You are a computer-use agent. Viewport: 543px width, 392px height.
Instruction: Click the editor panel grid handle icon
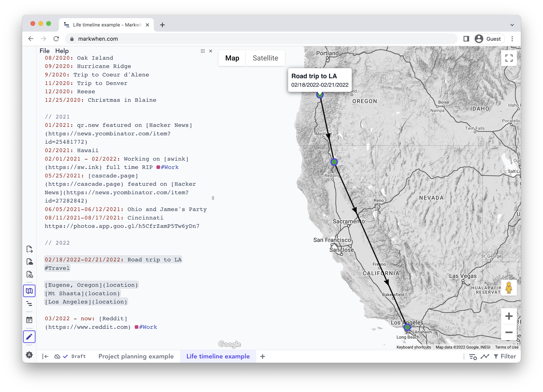tap(203, 51)
